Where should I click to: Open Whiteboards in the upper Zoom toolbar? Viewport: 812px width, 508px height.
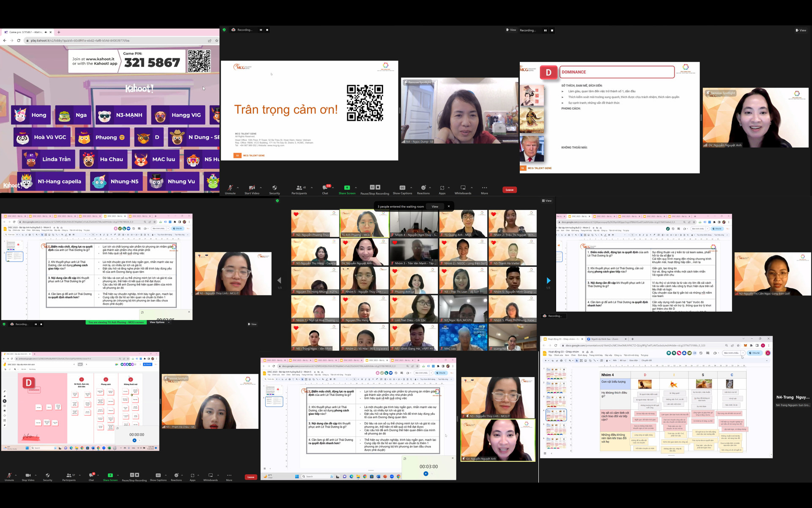(463, 189)
